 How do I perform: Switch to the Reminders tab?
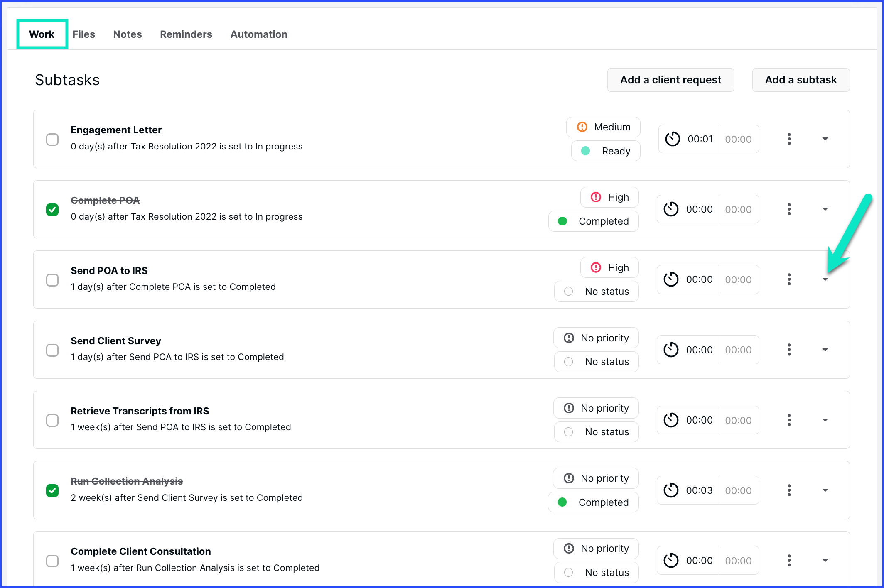[186, 34]
